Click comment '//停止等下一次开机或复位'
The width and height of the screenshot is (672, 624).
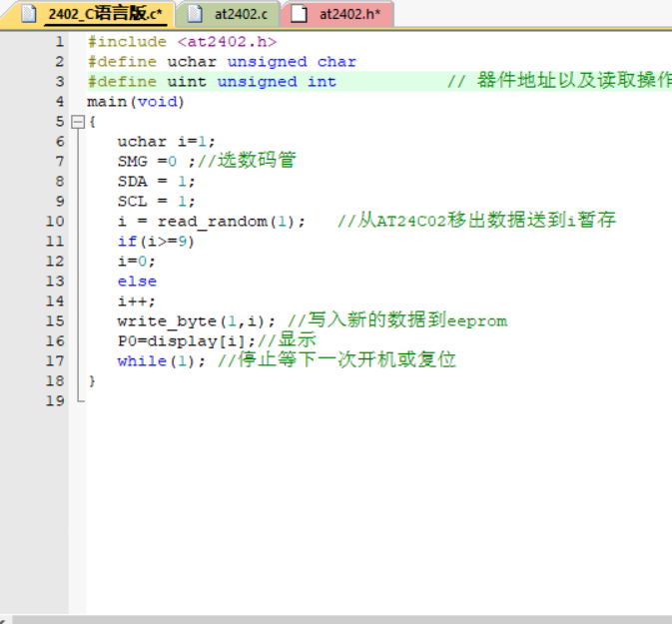point(337,360)
